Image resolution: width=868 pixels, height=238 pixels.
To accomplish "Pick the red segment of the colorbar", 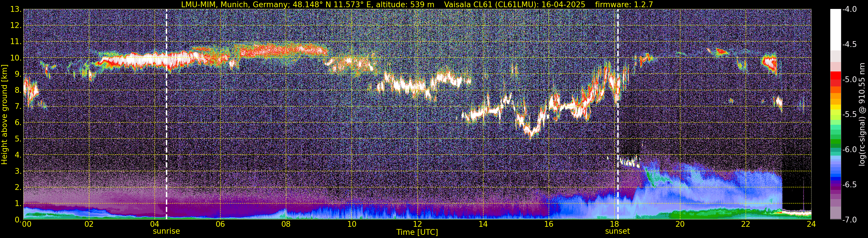I will pos(835,76).
